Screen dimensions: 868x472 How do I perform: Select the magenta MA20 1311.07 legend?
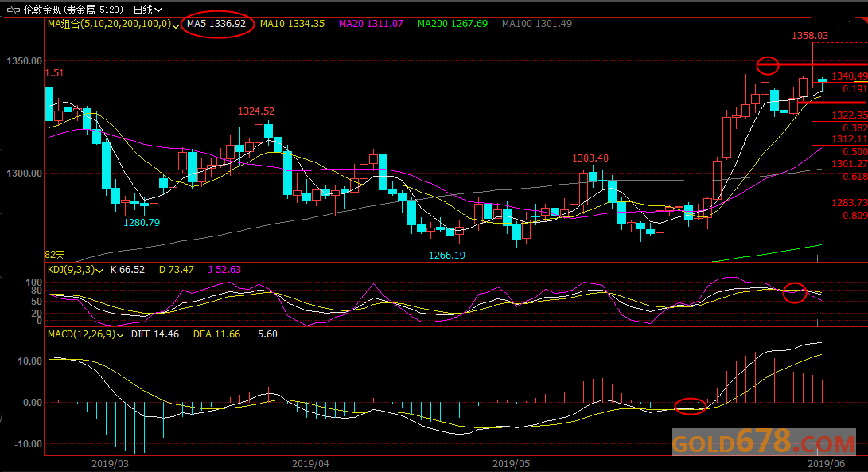pos(371,24)
